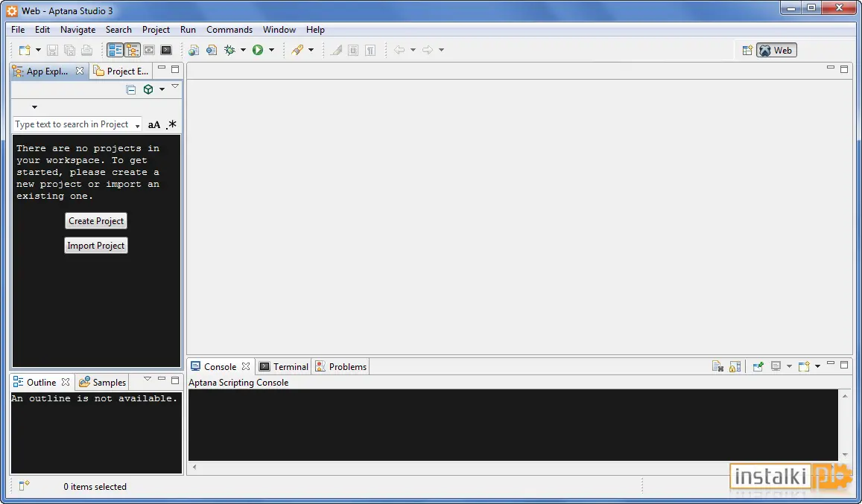
Task: Click Pin Console icon in console toolbar
Action: tap(758, 366)
